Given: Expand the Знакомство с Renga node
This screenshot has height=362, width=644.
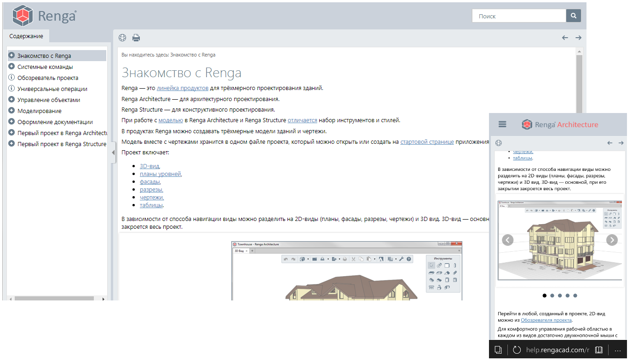Looking at the screenshot, I should pyautogui.click(x=11, y=56).
